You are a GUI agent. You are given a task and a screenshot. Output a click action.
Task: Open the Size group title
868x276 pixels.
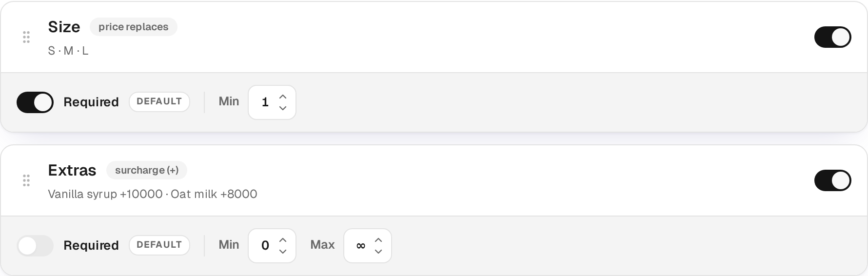coord(64,27)
